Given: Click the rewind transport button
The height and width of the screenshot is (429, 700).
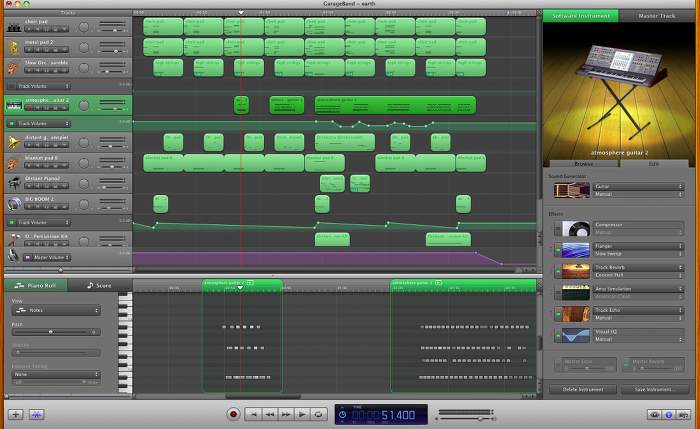Looking at the screenshot, I should (270, 414).
